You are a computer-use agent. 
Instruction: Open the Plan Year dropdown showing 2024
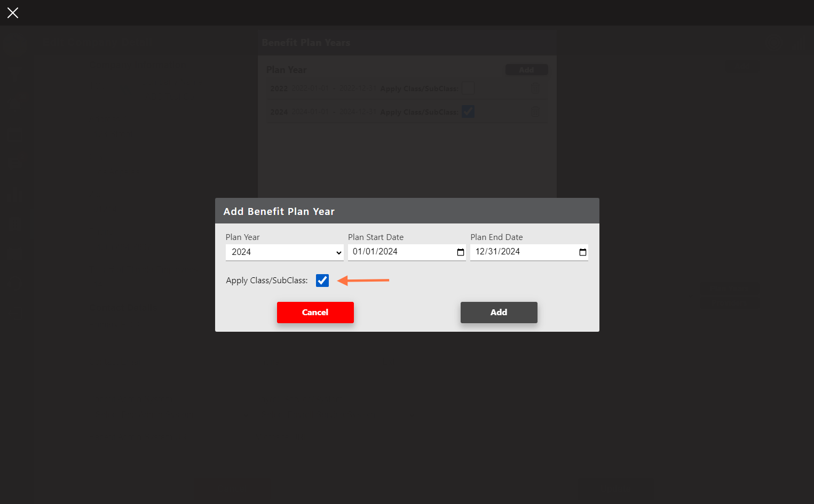coord(284,252)
